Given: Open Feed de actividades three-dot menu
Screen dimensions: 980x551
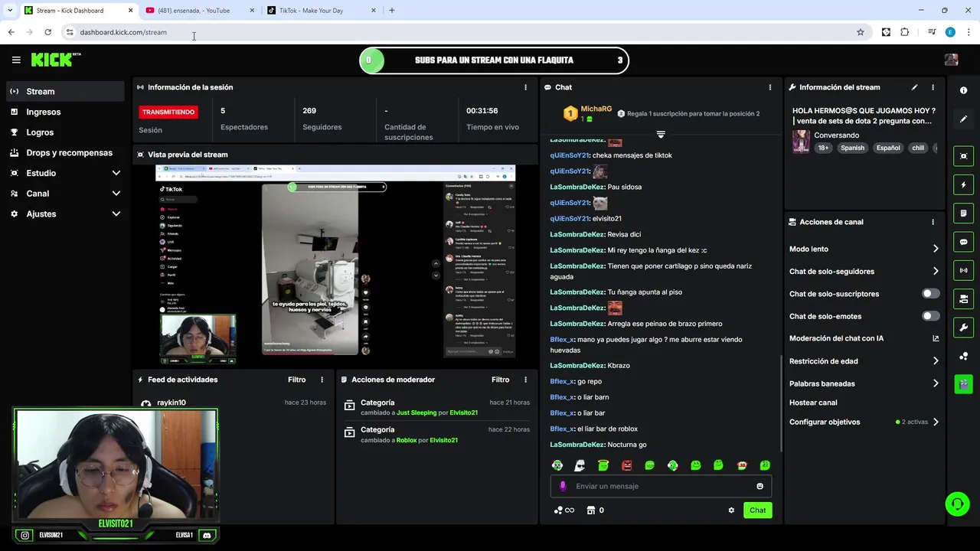Looking at the screenshot, I should click(322, 380).
